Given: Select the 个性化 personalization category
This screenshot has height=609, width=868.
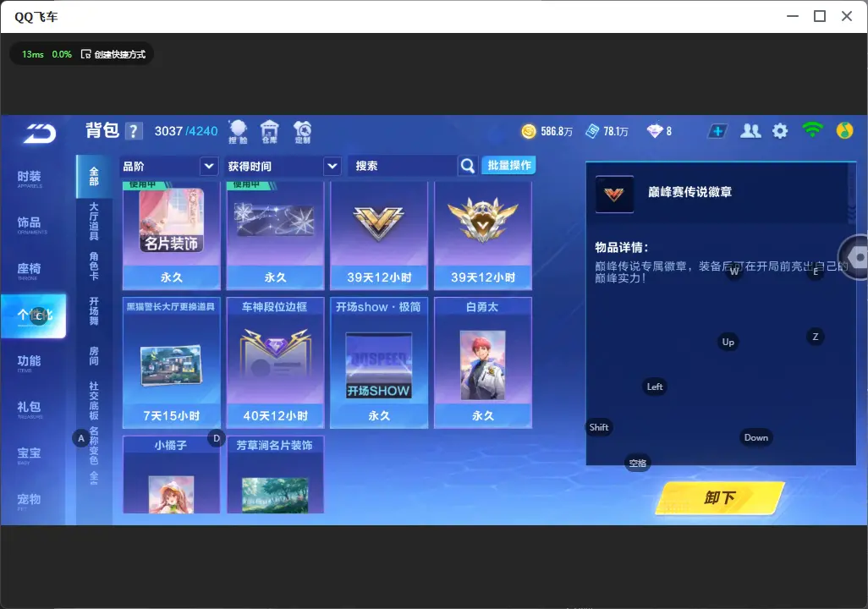Looking at the screenshot, I should tap(33, 315).
